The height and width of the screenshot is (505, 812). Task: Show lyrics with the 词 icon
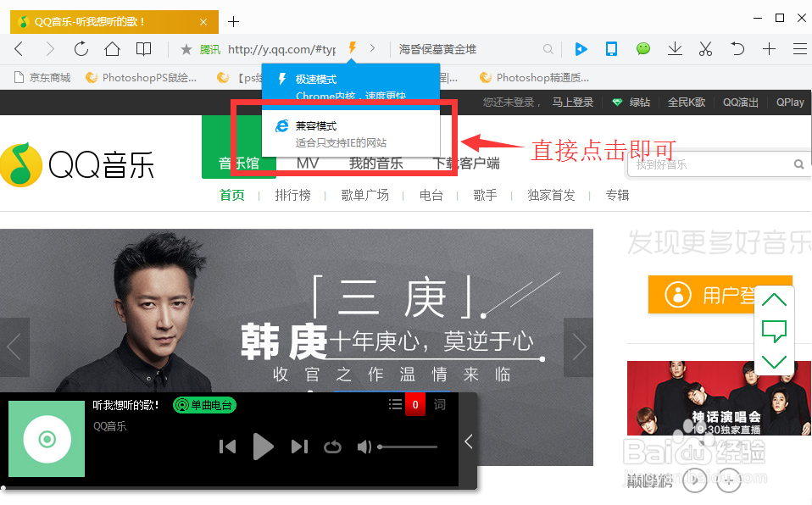coord(439,404)
